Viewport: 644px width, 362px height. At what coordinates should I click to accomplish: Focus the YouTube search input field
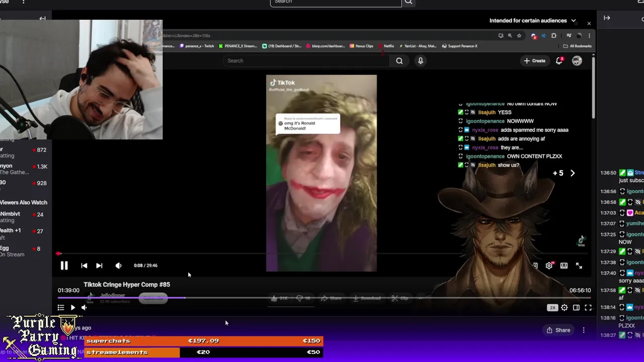point(307,61)
